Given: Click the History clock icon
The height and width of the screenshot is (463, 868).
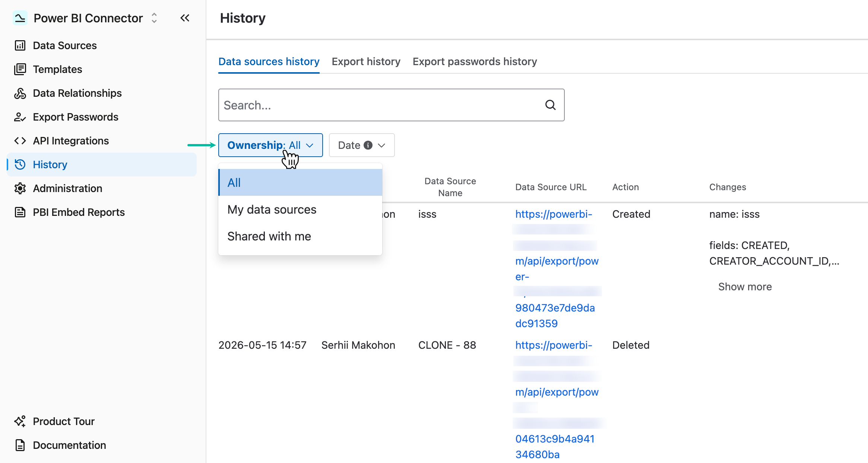Looking at the screenshot, I should [x=20, y=165].
